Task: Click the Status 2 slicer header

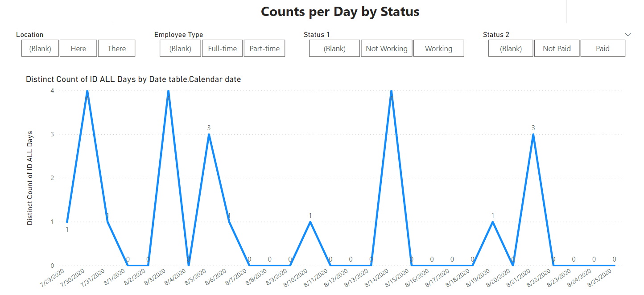Action: (x=496, y=35)
